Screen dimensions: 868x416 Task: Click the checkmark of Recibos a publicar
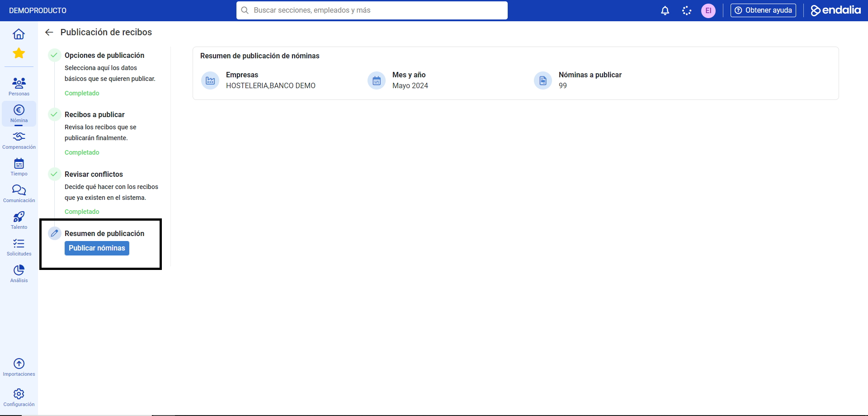pyautogui.click(x=54, y=114)
